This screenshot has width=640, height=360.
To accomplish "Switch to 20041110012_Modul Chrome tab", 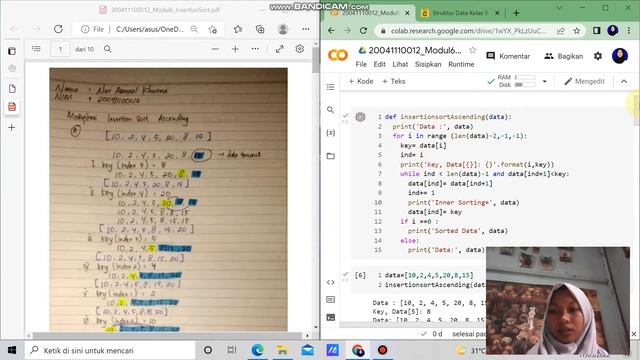I will [370, 13].
